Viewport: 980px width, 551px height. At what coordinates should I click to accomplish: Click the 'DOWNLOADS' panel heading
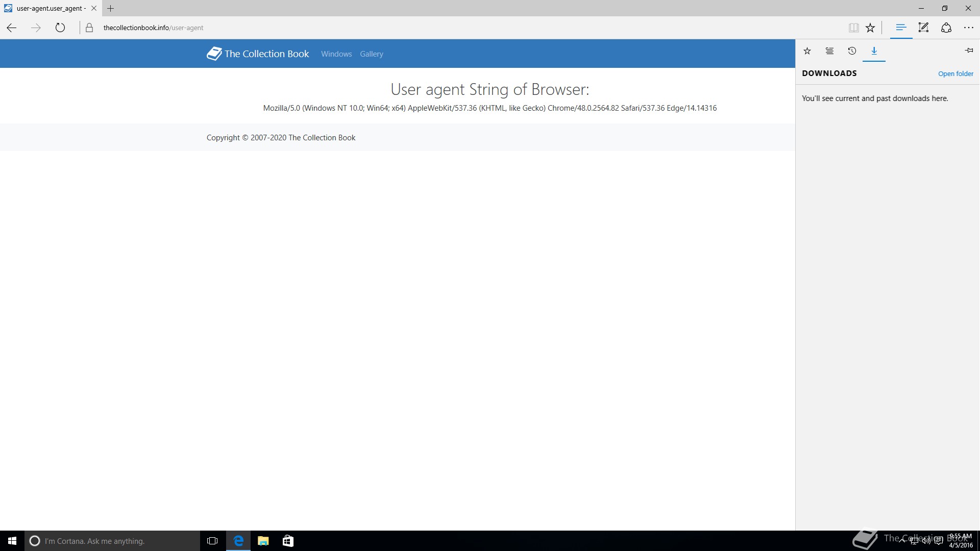click(829, 73)
